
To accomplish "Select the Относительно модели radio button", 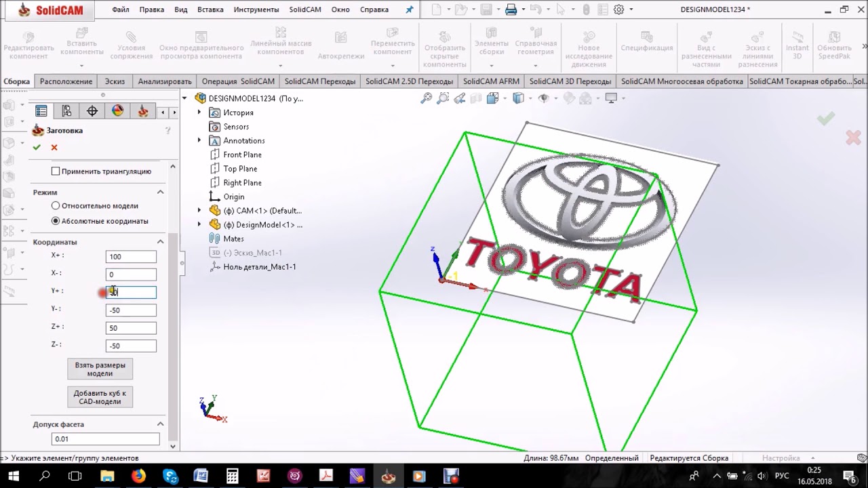I will [x=56, y=205].
